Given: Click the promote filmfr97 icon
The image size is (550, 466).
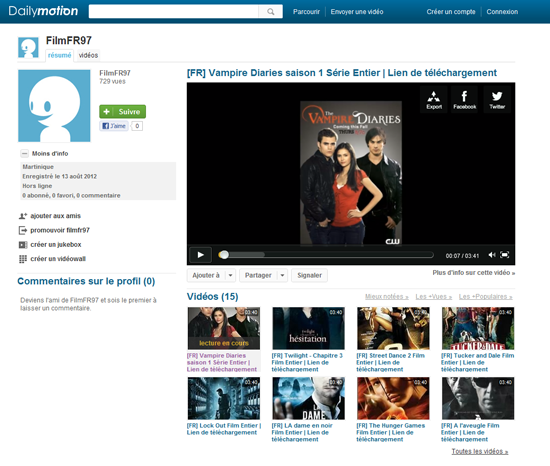Looking at the screenshot, I should [23, 230].
